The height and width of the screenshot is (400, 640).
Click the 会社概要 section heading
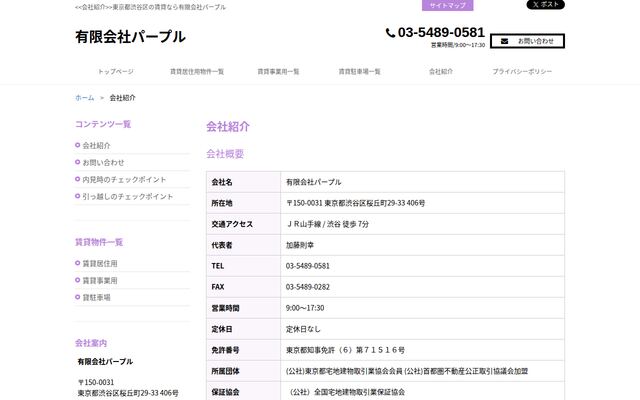tap(225, 154)
